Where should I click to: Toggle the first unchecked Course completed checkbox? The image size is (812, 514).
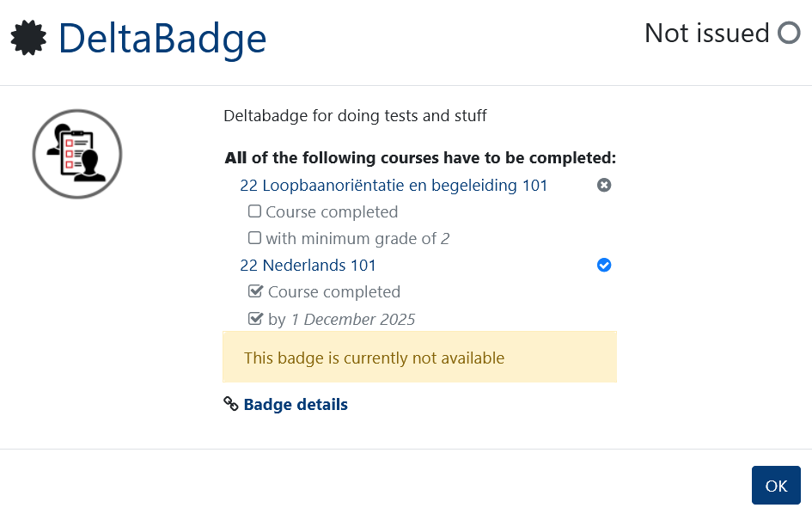pos(254,211)
